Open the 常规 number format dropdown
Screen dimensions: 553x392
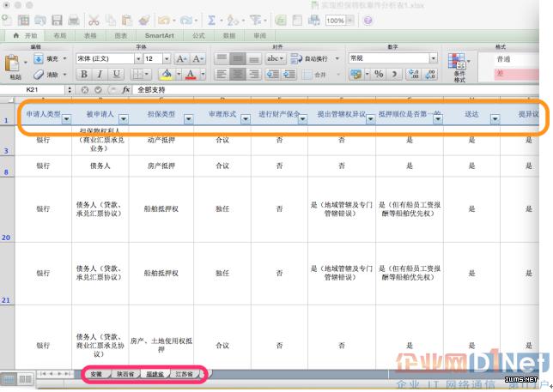tap(434, 58)
